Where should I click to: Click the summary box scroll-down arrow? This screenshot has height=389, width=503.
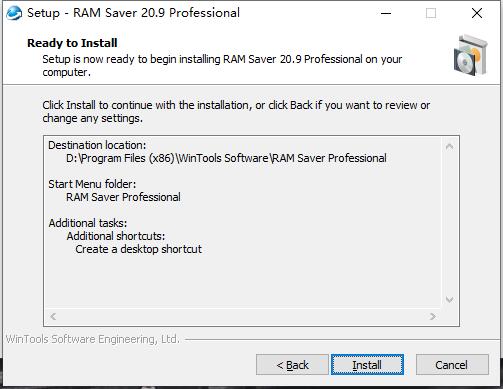coord(449,300)
